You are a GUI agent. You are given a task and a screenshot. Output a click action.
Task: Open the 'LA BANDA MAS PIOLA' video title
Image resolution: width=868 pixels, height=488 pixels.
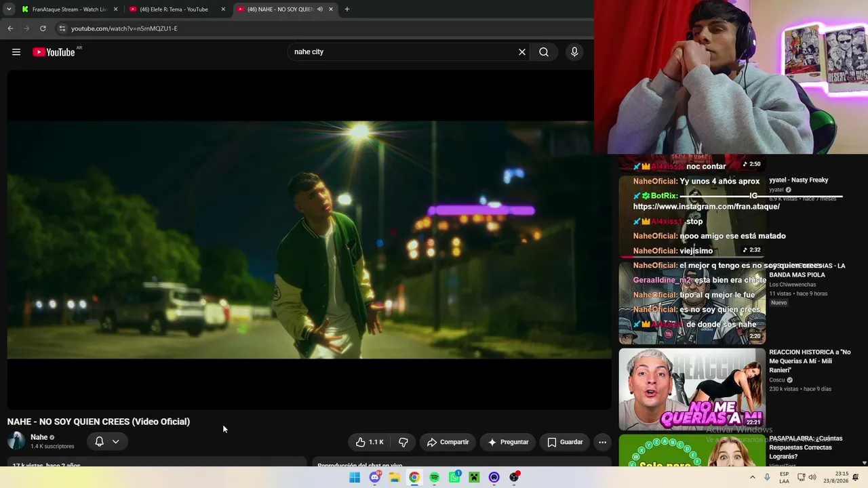807,270
